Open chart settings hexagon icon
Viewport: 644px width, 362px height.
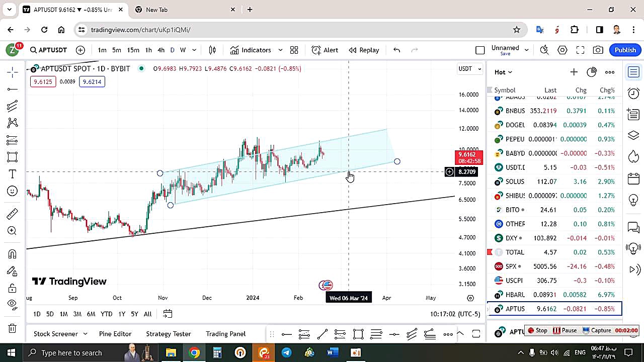(562, 50)
